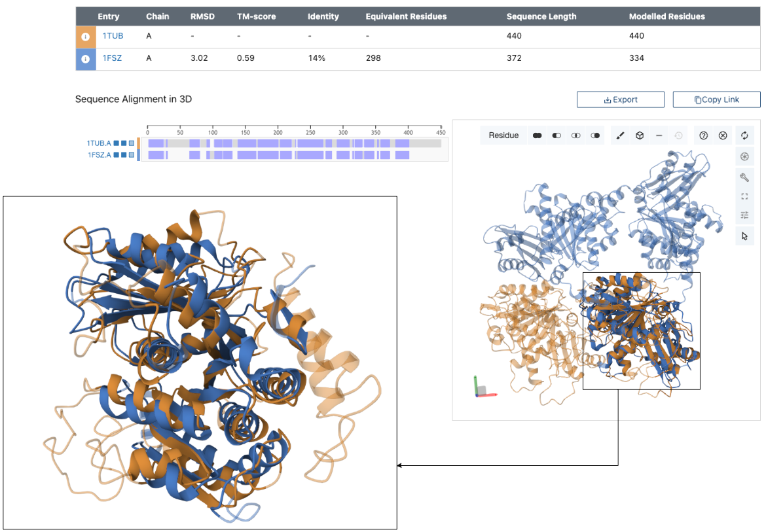Click the blue info icon for 1FSZ
The width and height of the screenshot is (766, 532).
click(x=85, y=59)
